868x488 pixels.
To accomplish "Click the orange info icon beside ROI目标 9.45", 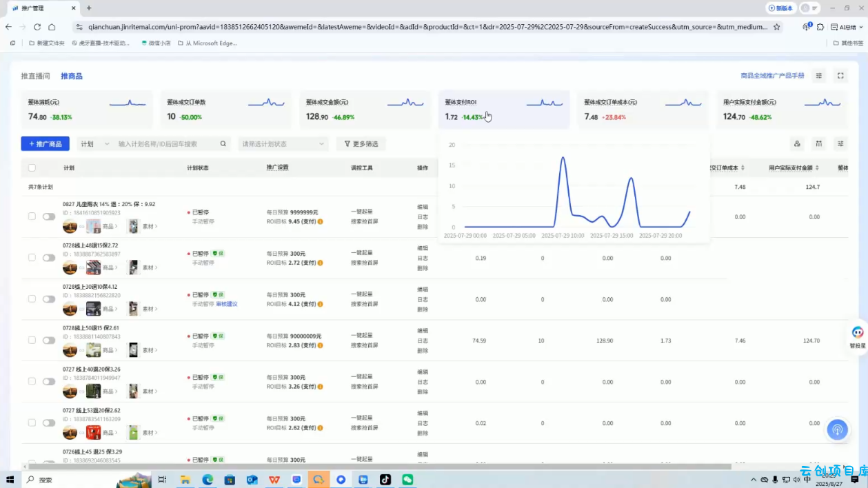I will coord(321,222).
